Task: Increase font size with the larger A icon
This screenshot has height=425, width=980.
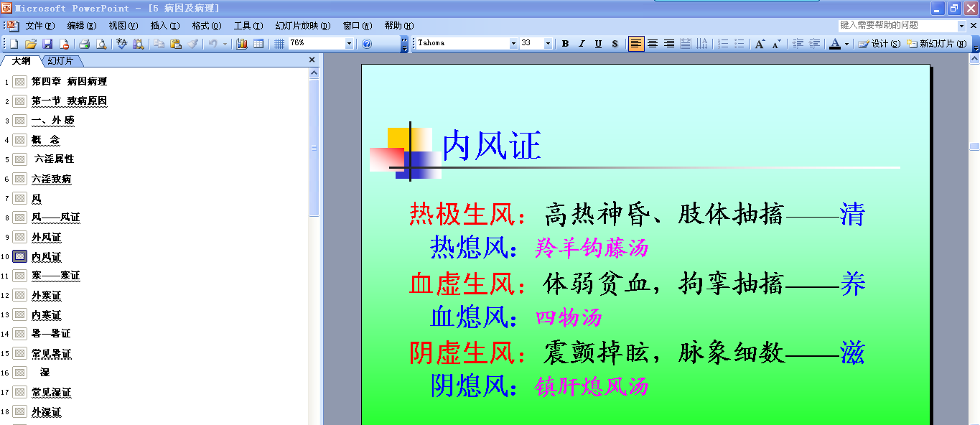Action: [760, 44]
